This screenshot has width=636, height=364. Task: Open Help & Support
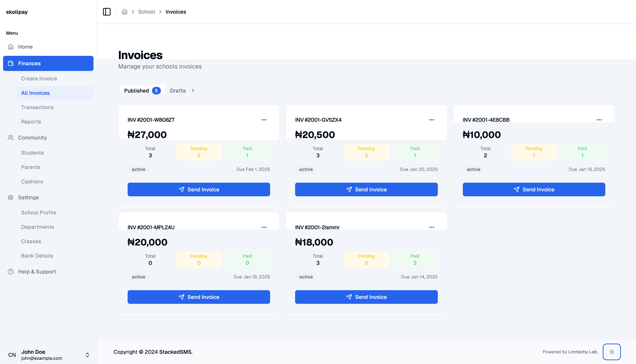tap(48, 272)
